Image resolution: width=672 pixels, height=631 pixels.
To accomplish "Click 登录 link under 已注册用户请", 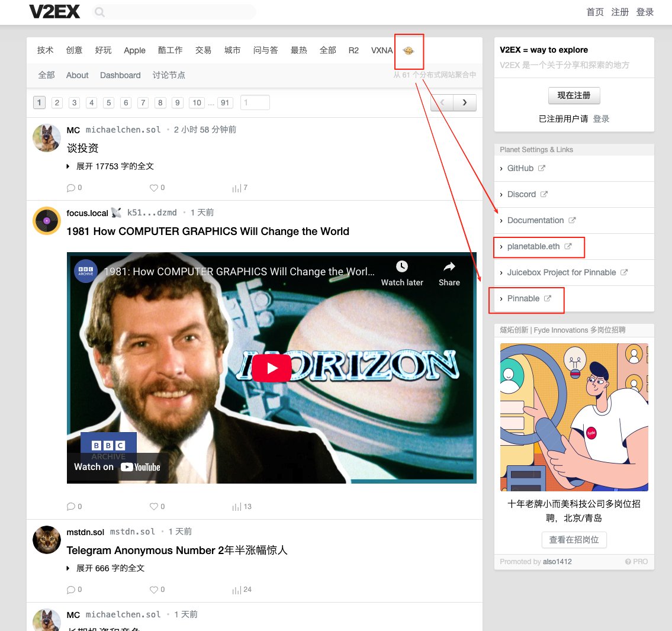I will point(601,118).
